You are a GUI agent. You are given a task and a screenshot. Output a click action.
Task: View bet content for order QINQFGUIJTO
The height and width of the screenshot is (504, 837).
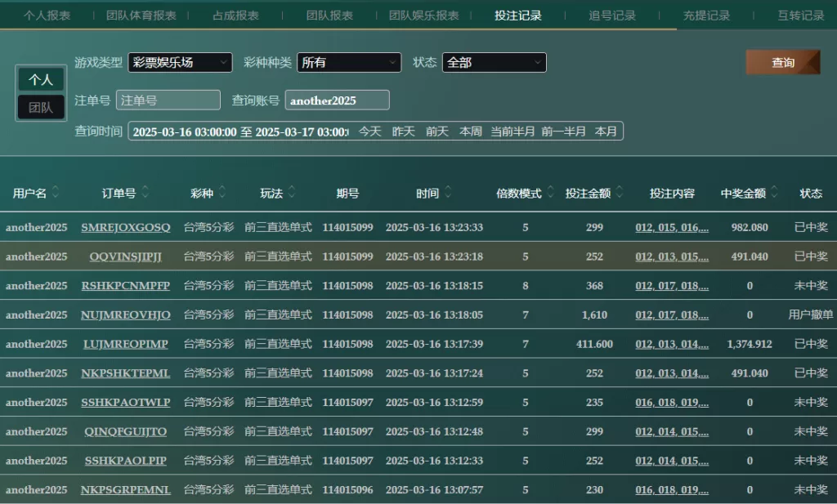(x=672, y=431)
